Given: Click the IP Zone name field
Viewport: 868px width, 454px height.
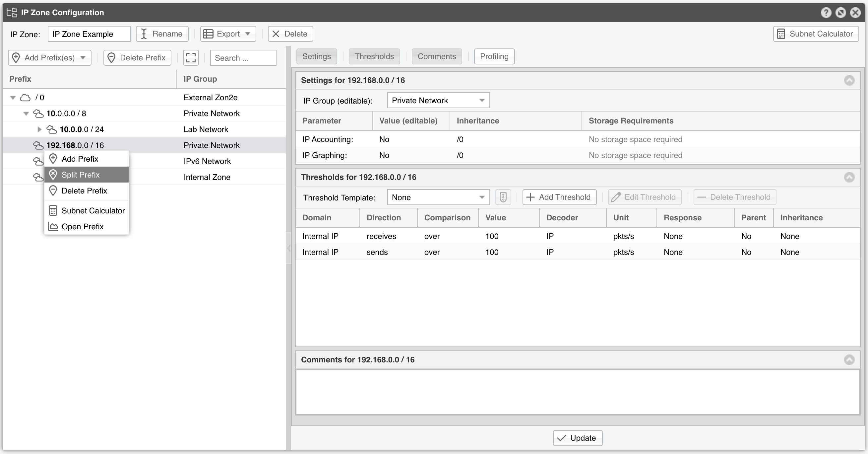Looking at the screenshot, I should [x=89, y=34].
